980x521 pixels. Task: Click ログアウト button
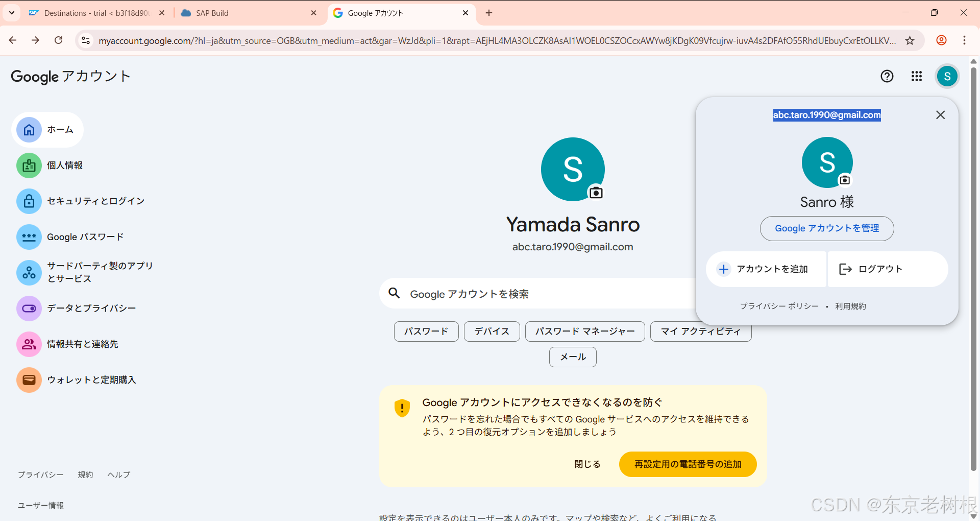[888, 269]
